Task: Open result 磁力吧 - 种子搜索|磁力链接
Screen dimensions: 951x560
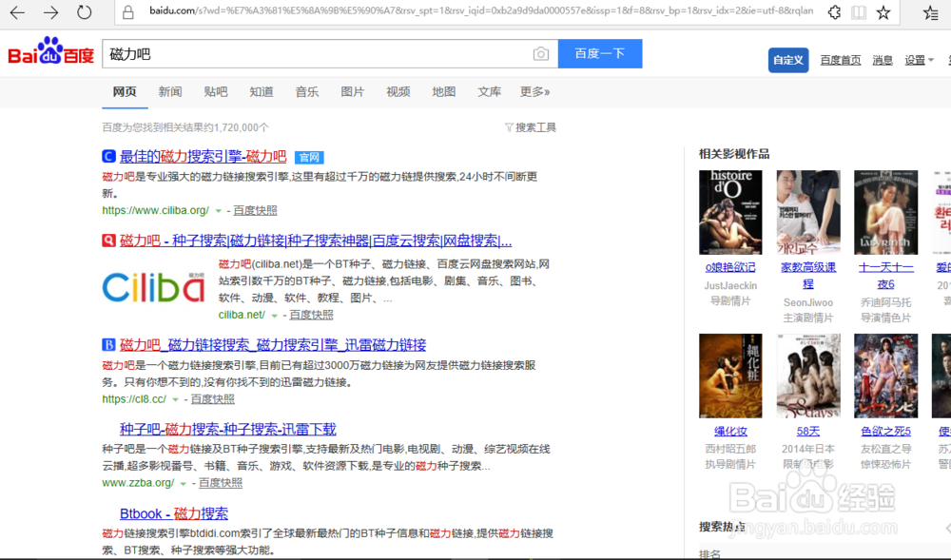Action: [316, 241]
